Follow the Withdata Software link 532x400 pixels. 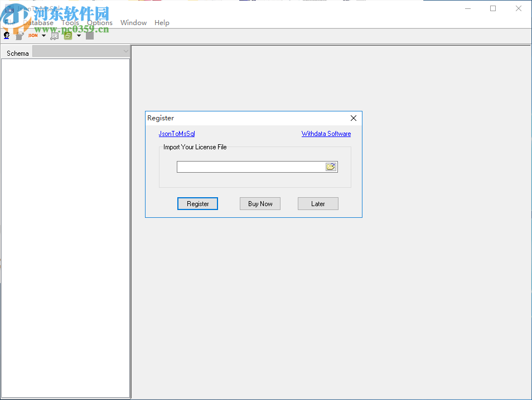(326, 134)
